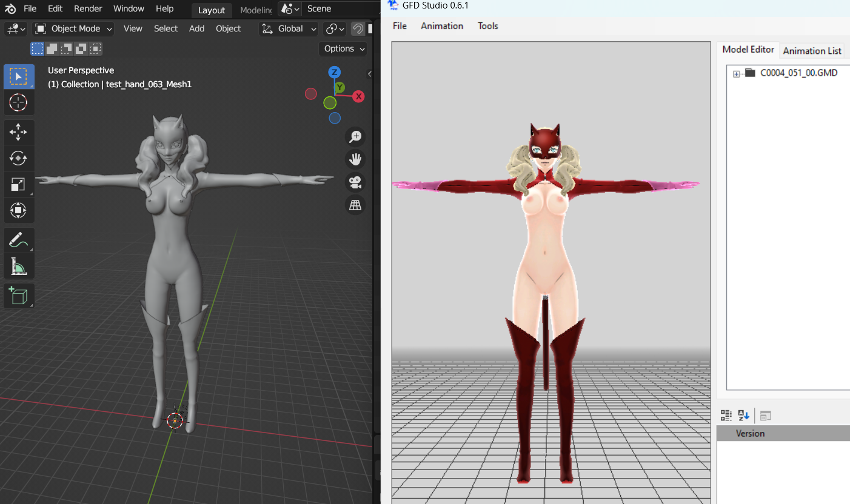850x504 pixels.
Task: Click the folder icon beside C0004_051_00.GMD
Action: click(x=750, y=73)
